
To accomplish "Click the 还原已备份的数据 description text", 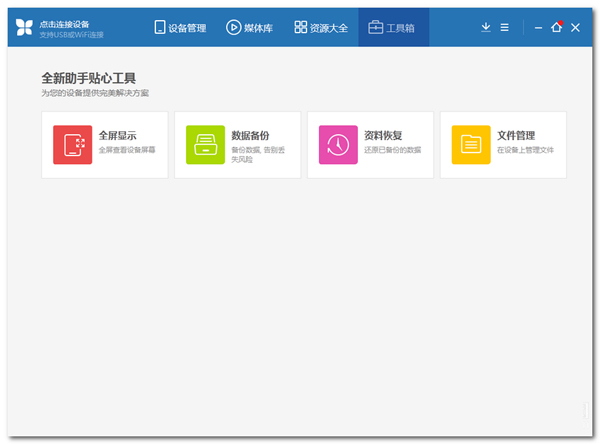I will [392, 150].
